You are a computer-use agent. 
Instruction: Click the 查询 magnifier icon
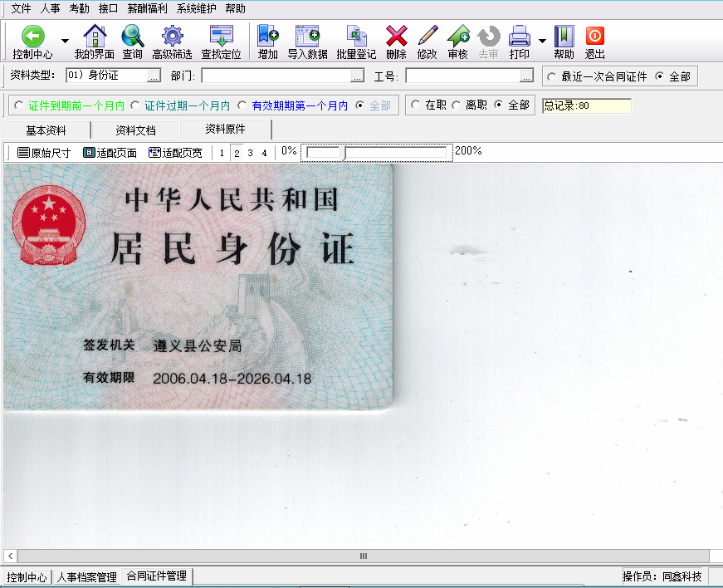[x=132, y=36]
